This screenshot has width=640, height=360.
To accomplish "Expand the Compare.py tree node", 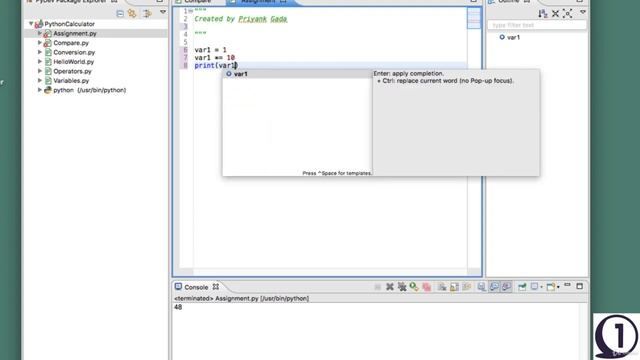I will coord(40,42).
